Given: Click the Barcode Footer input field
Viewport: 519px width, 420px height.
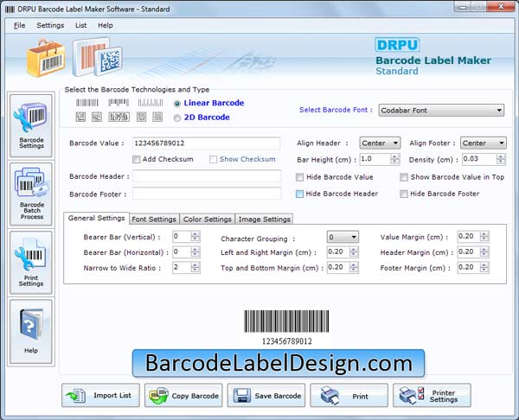Looking at the screenshot, I should 207,194.
